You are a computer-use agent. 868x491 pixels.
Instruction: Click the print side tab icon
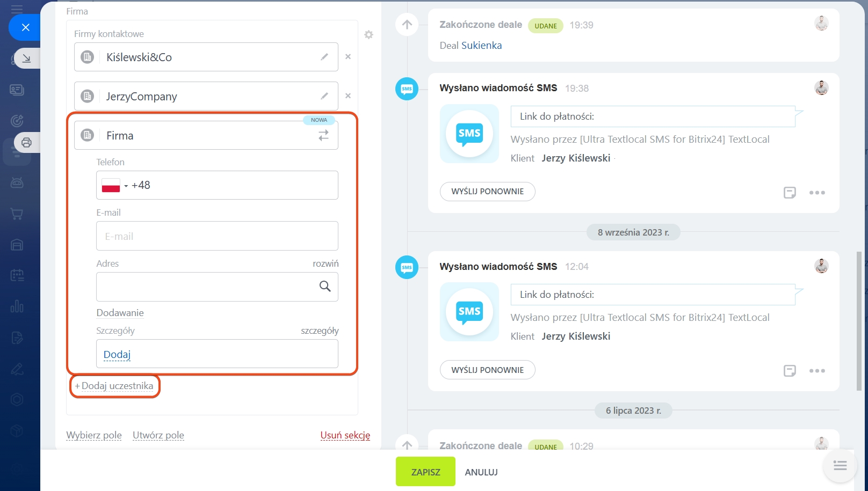26,142
